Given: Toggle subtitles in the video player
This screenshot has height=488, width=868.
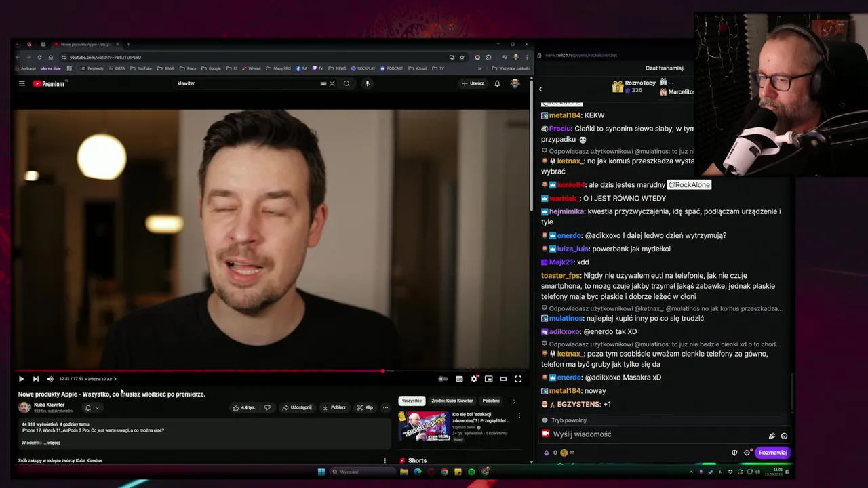Looking at the screenshot, I should (459, 379).
